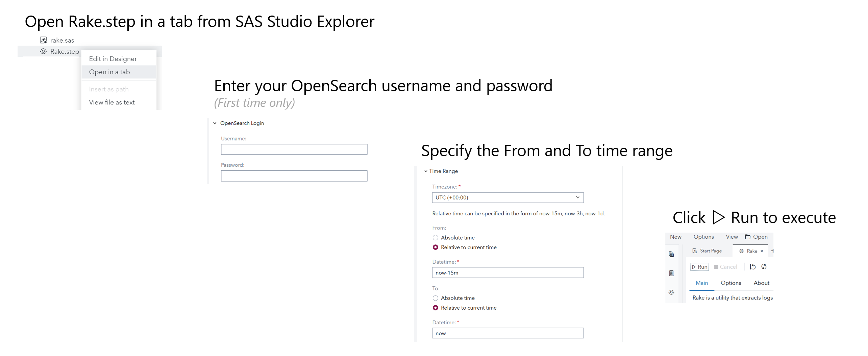Click the Run button

(x=699, y=267)
